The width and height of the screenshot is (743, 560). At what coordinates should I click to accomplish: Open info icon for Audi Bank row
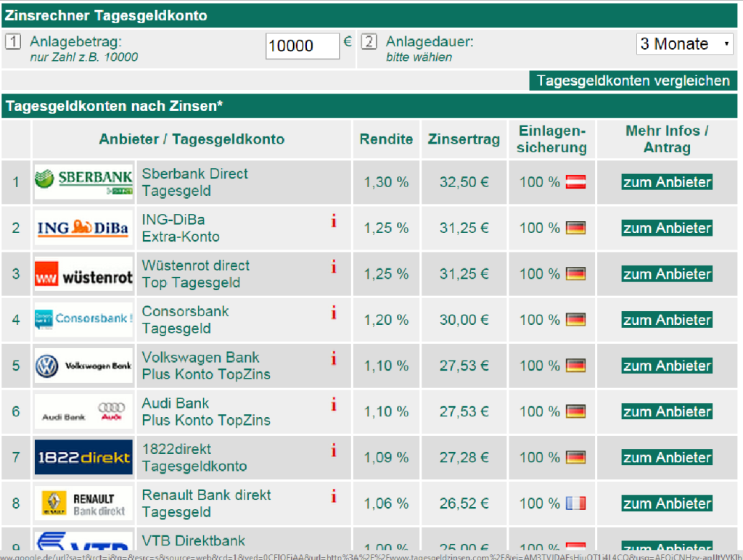(334, 404)
